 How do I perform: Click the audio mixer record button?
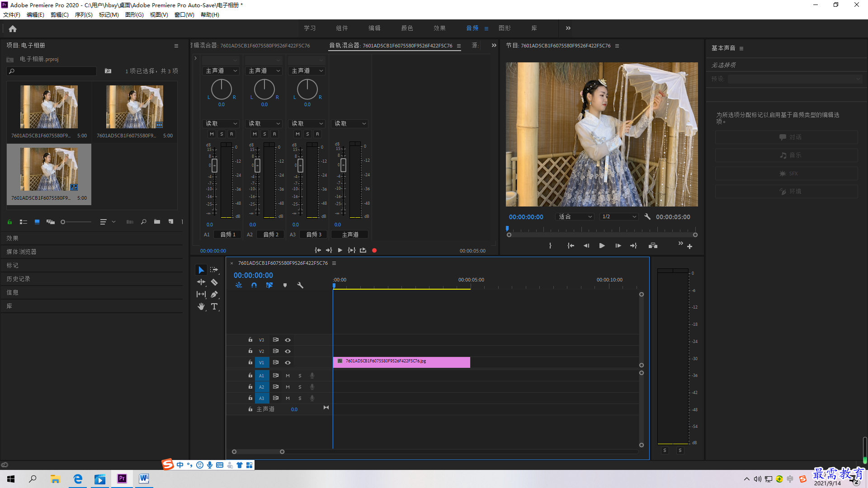(374, 250)
